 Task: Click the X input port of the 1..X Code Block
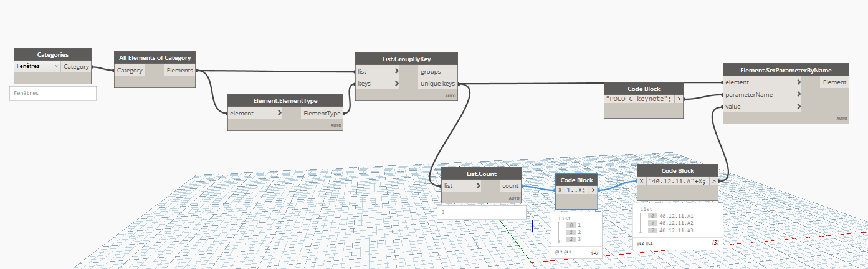pos(560,190)
